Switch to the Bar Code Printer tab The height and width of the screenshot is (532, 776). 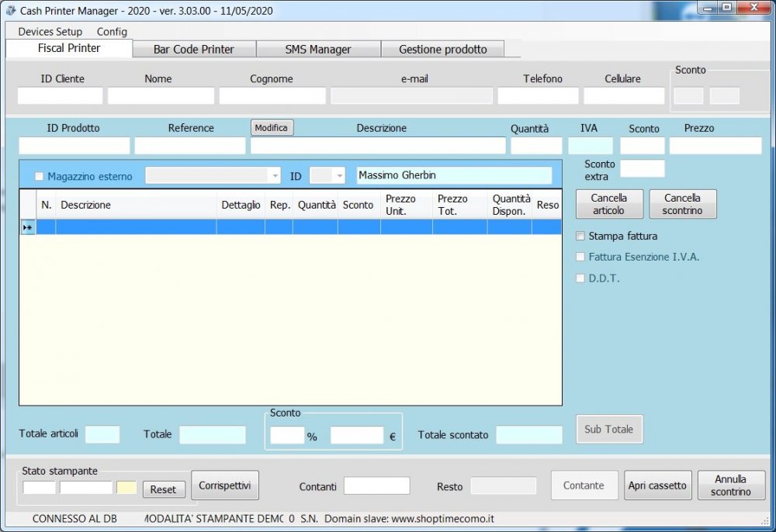tap(193, 50)
